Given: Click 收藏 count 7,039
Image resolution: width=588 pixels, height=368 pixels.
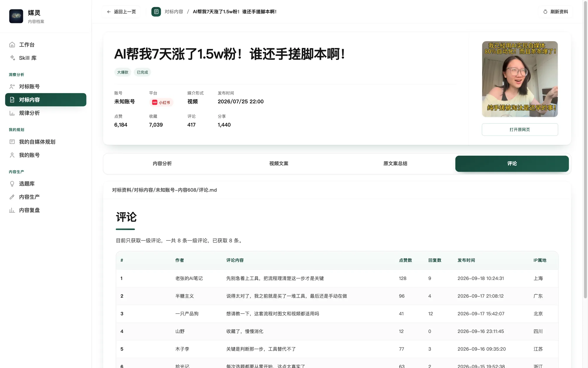Looking at the screenshot, I should click(156, 125).
